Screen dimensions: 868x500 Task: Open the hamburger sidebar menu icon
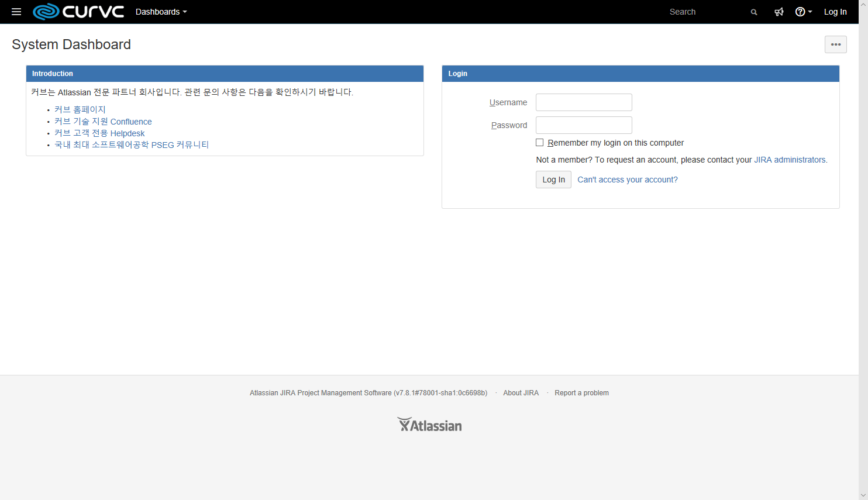(16, 12)
